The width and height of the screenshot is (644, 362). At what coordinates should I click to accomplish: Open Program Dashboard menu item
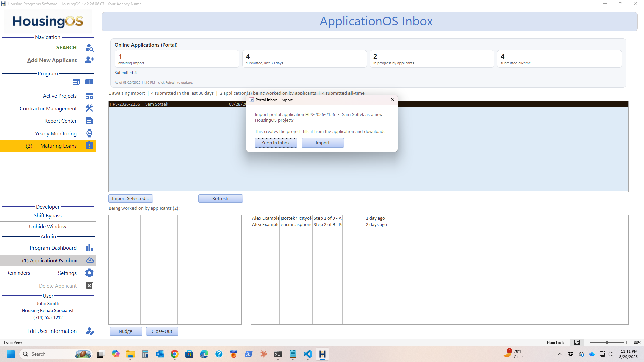point(53,248)
